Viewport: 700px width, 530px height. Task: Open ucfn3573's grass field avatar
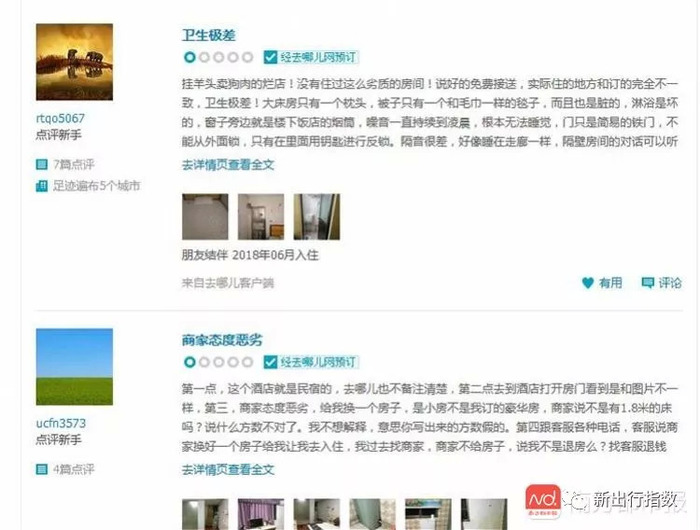(x=75, y=367)
